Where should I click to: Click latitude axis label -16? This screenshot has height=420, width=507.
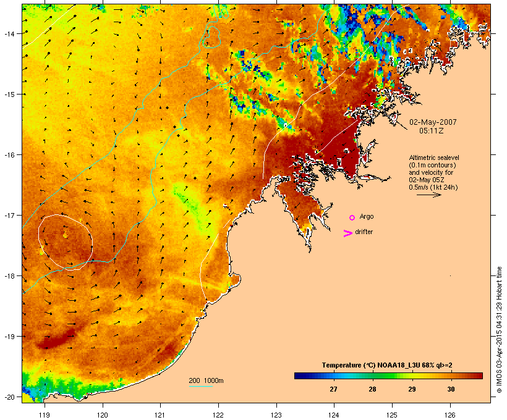point(9,155)
